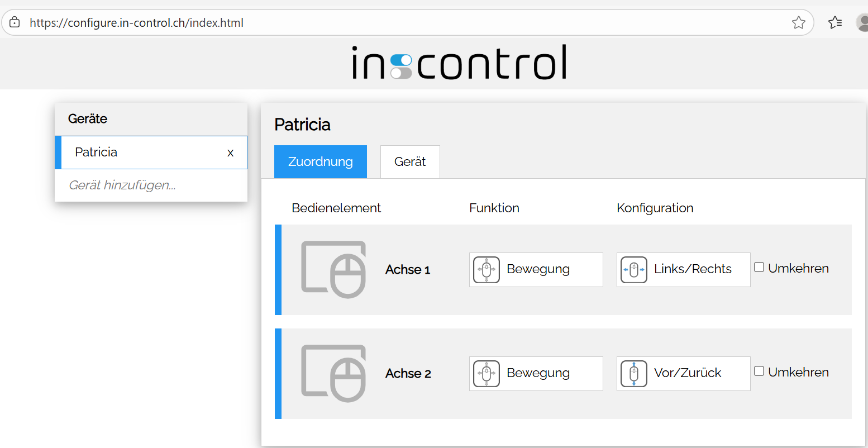The width and height of the screenshot is (868, 448).
Task: Click the blue Vor/Zurück mouse icon
Action: pos(633,374)
